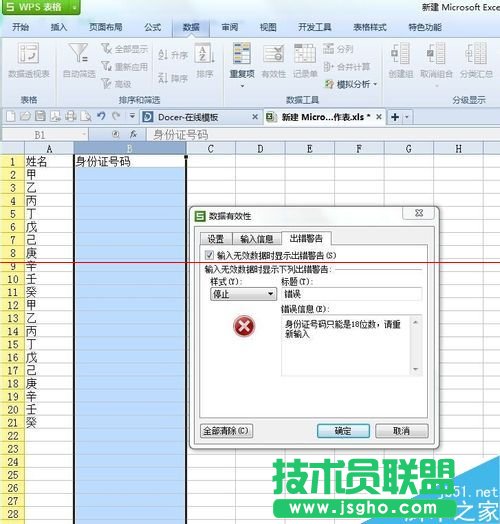
Task: Expand the 重复项 dropdown arrow
Action: tap(242, 86)
